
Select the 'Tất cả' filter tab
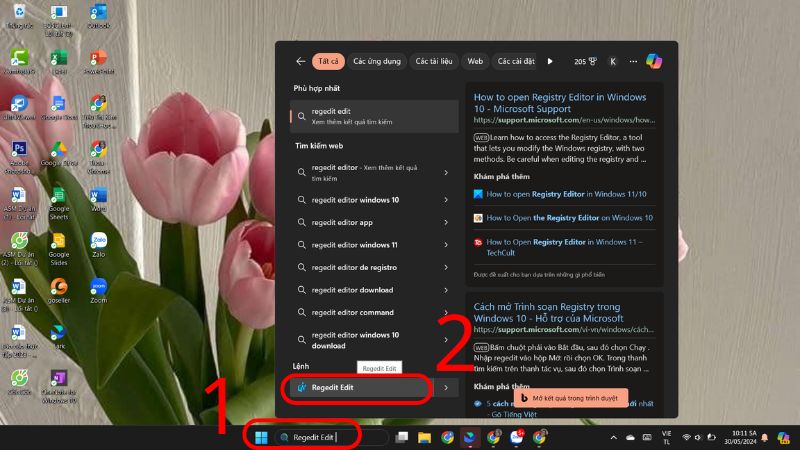pos(328,61)
